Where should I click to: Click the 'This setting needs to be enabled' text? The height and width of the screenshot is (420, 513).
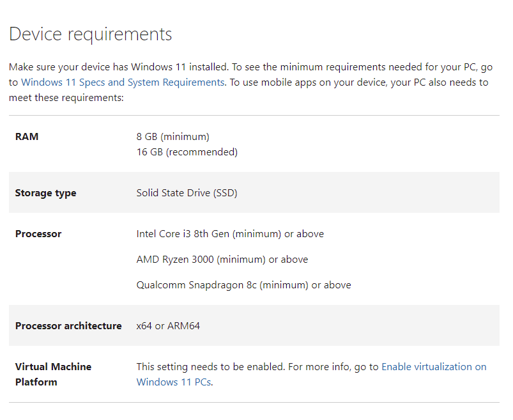click(207, 367)
